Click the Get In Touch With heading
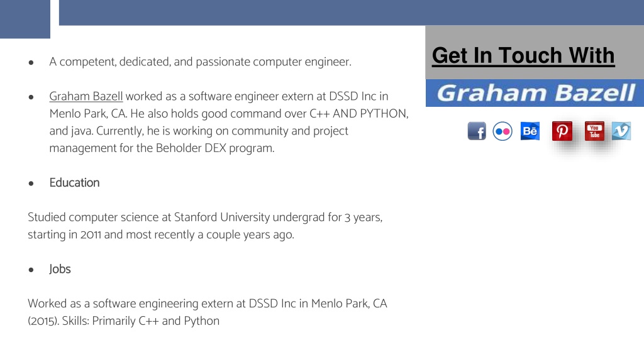The width and height of the screenshot is (644, 362). tap(523, 55)
